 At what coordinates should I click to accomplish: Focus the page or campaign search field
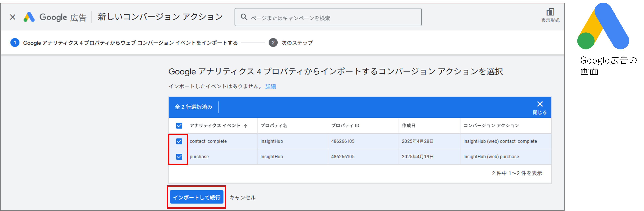pyautogui.click(x=328, y=17)
